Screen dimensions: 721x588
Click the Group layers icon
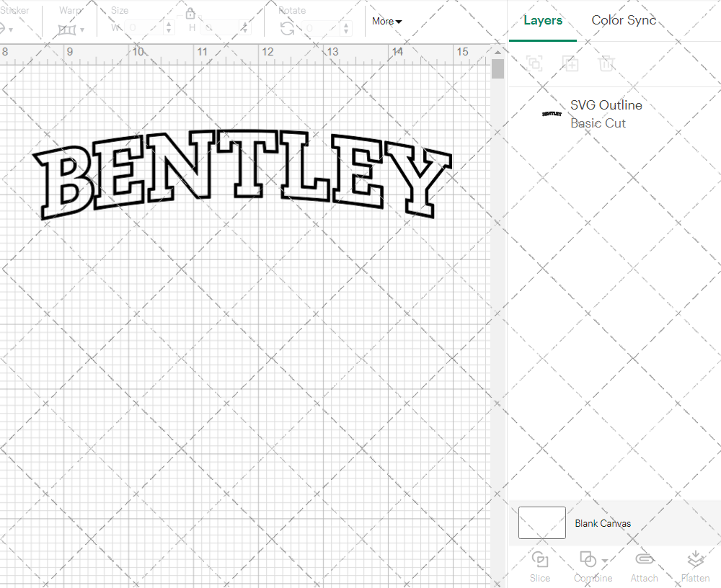(x=534, y=63)
